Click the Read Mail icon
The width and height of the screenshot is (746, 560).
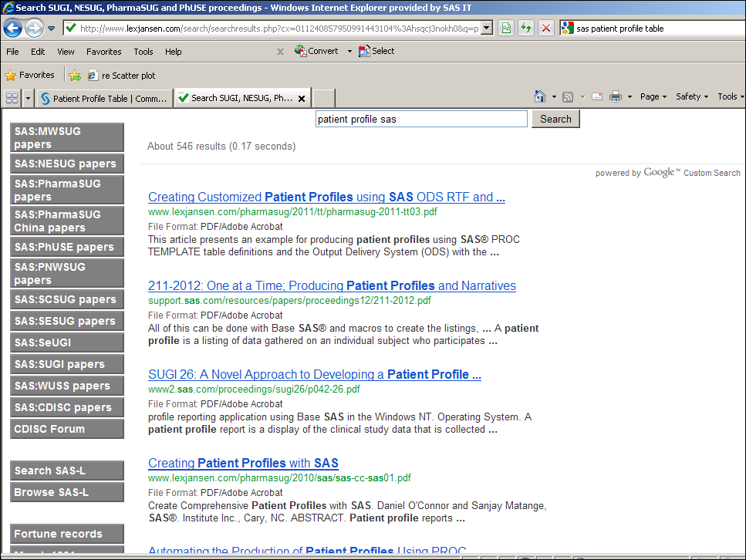(x=597, y=96)
